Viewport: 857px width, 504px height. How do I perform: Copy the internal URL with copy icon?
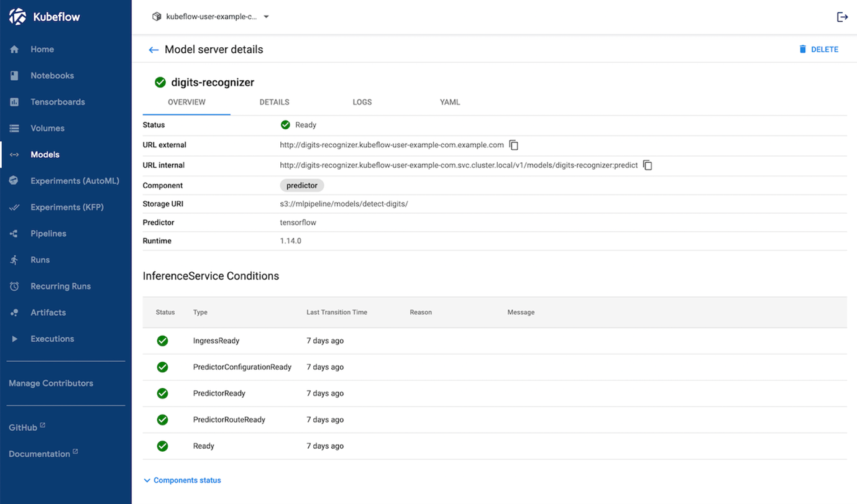[648, 165]
